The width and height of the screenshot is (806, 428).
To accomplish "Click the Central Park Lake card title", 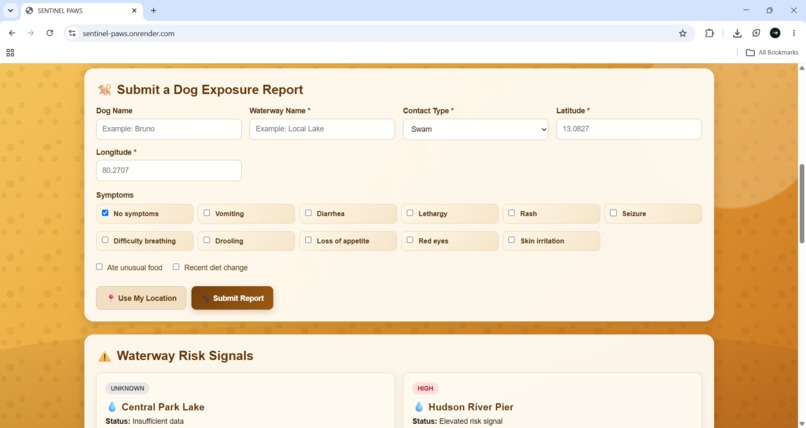I will click(163, 407).
